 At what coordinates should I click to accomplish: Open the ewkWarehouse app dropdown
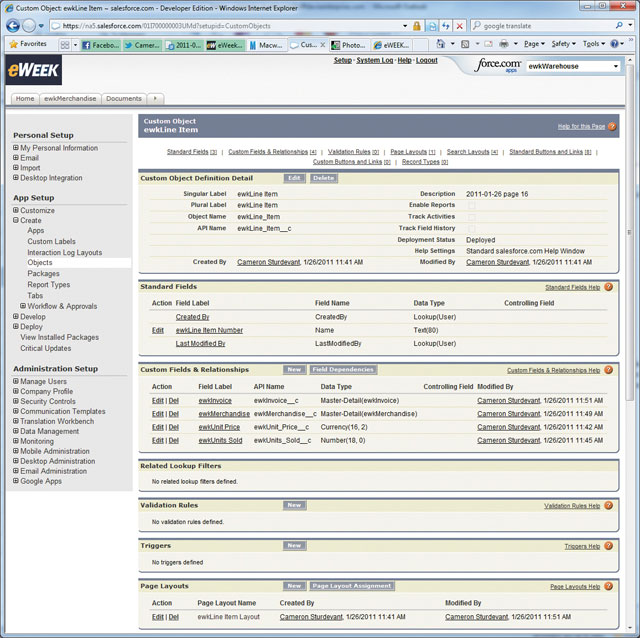[x=573, y=66]
